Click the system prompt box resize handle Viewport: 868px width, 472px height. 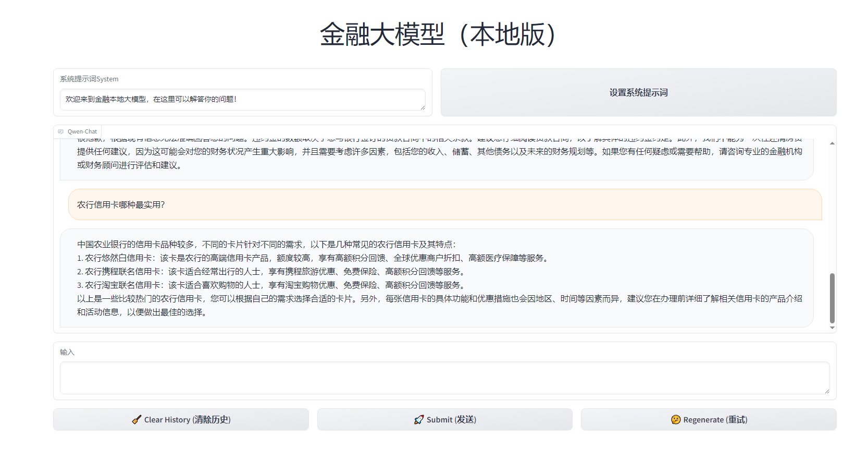coord(423,107)
